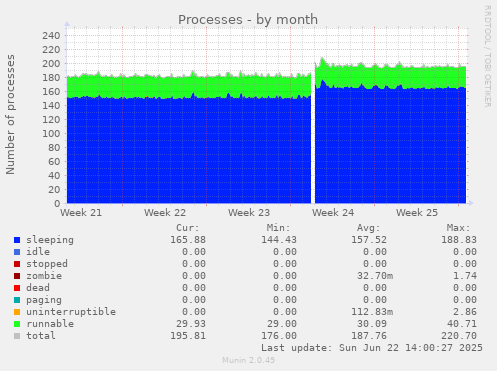Click the 'Munin 2.0.49' version text
The width and height of the screenshot is (497, 371).
249,360
